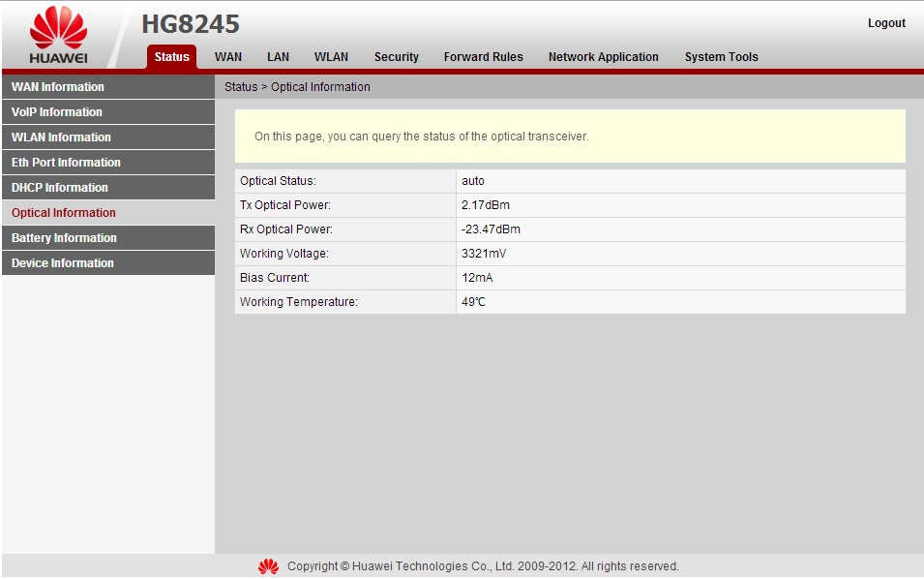Click the HG8245 model title
Screen dimensions: 924x579
[191, 24]
